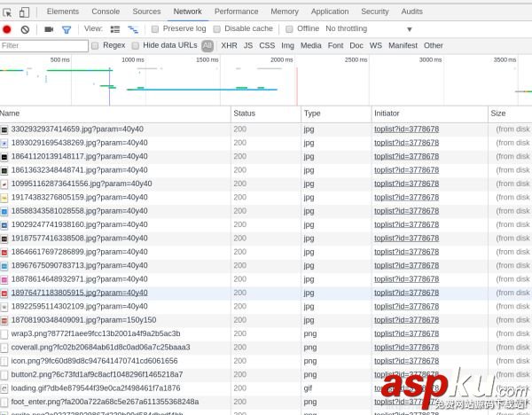Click file icon of wrap3.png row

(x=4, y=334)
